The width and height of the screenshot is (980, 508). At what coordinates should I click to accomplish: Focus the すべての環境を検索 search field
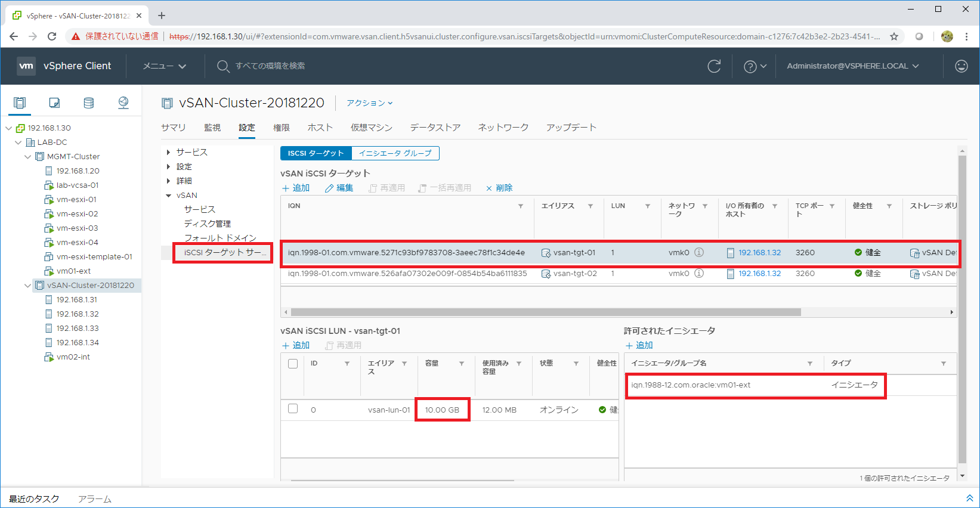[x=270, y=66]
